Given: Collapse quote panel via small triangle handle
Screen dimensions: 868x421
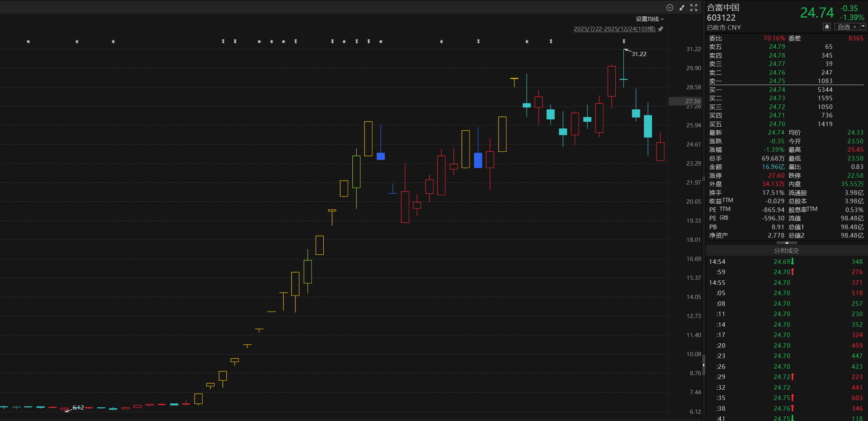Looking at the screenshot, I should click(787, 243).
